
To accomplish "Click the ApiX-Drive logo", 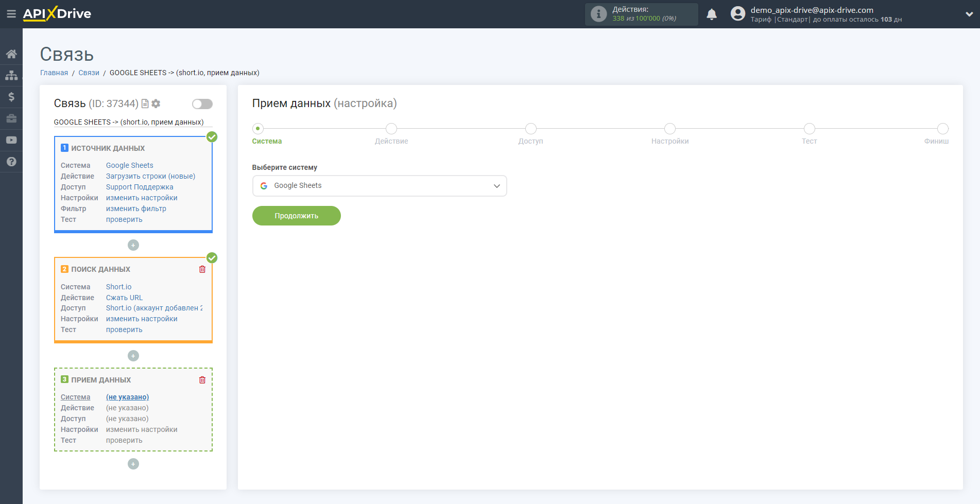I will point(57,14).
